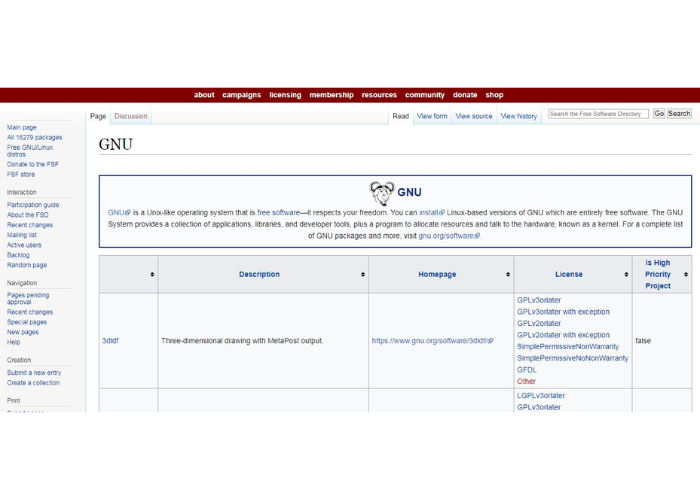Open Recent changes under Navigation
Viewport: 700px width, 500px height.
point(29,312)
